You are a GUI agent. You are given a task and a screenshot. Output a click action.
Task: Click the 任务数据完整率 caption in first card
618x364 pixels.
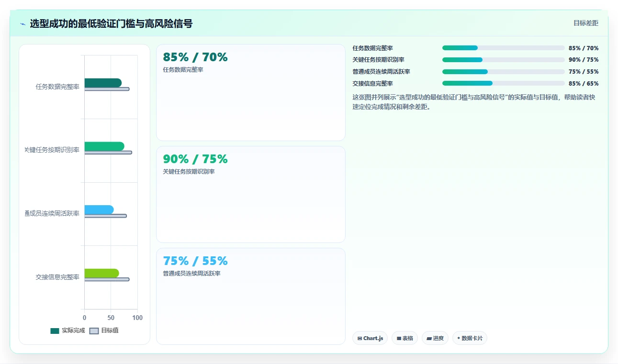click(x=183, y=70)
